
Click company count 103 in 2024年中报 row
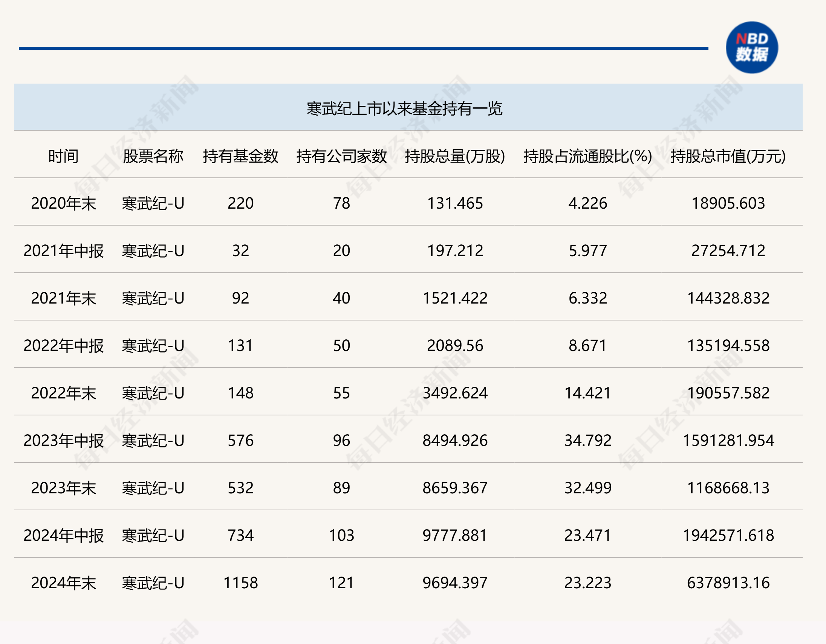[341, 536]
